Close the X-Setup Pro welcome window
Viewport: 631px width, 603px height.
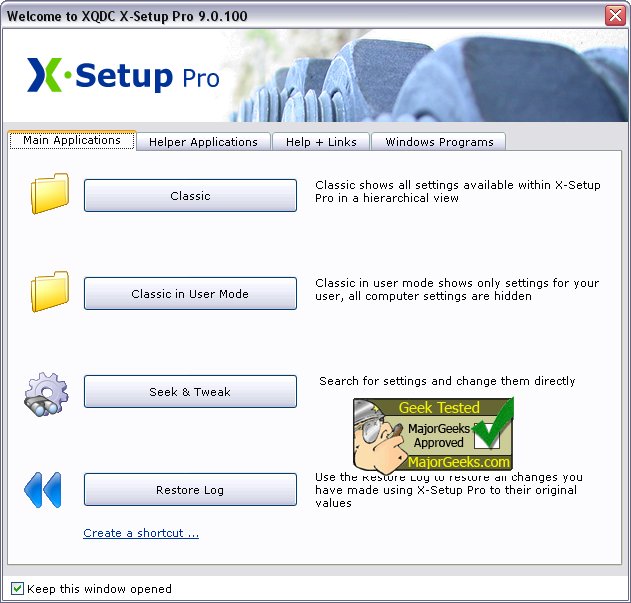coord(615,16)
